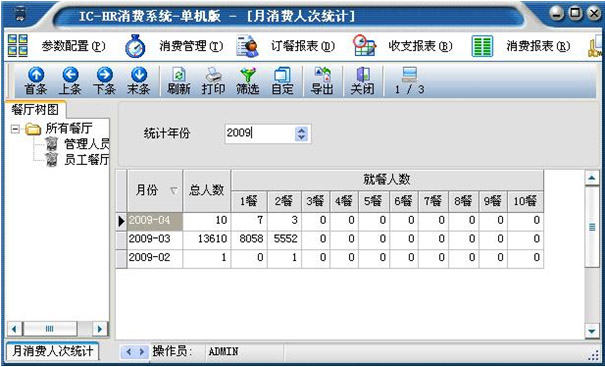This screenshot has width=605, height=367.
Task: Sort by the 月份 column header
Action: 155,191
